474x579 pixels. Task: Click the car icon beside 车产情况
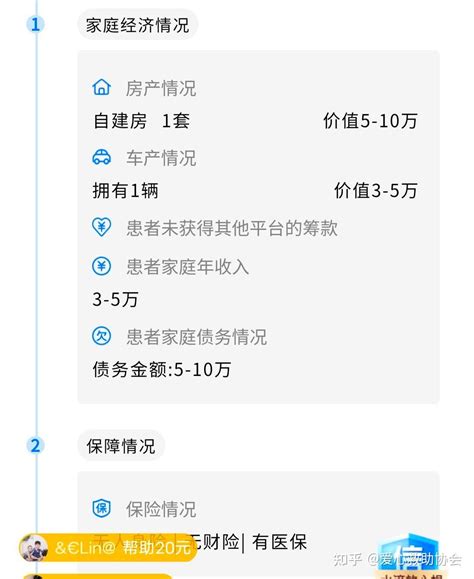click(102, 157)
